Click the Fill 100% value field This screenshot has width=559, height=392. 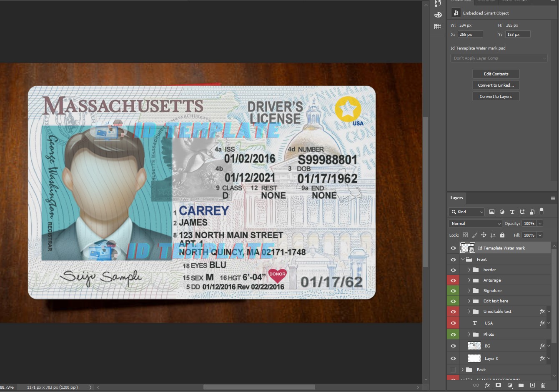point(529,235)
